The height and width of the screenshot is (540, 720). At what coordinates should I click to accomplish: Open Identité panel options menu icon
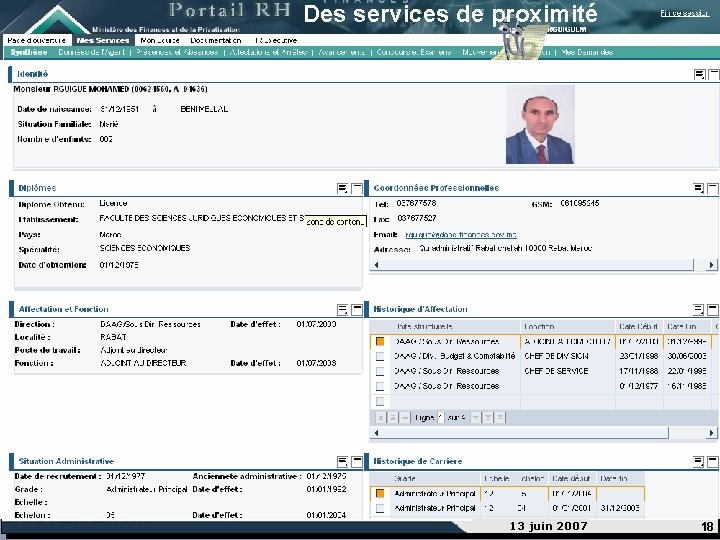(699, 74)
